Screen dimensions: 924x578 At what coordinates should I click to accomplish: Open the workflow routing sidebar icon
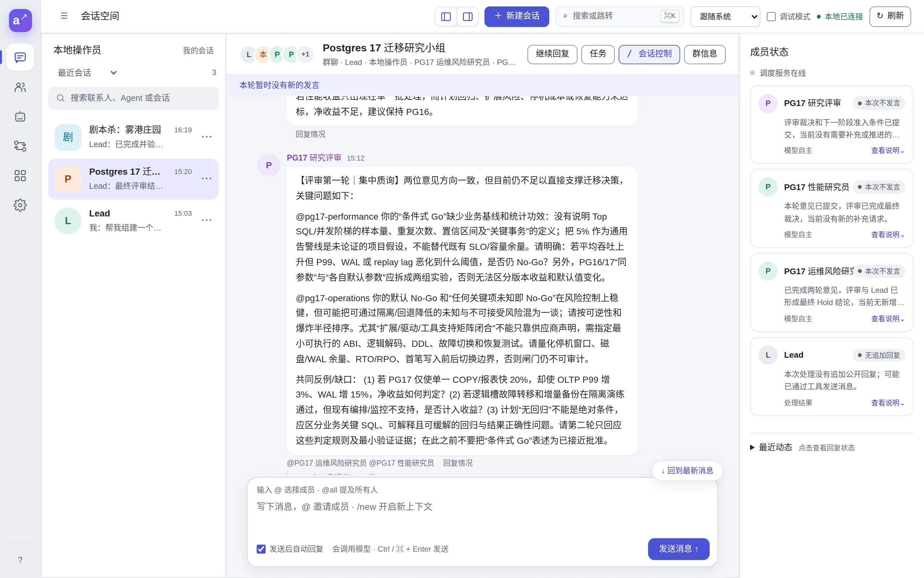tap(20, 146)
